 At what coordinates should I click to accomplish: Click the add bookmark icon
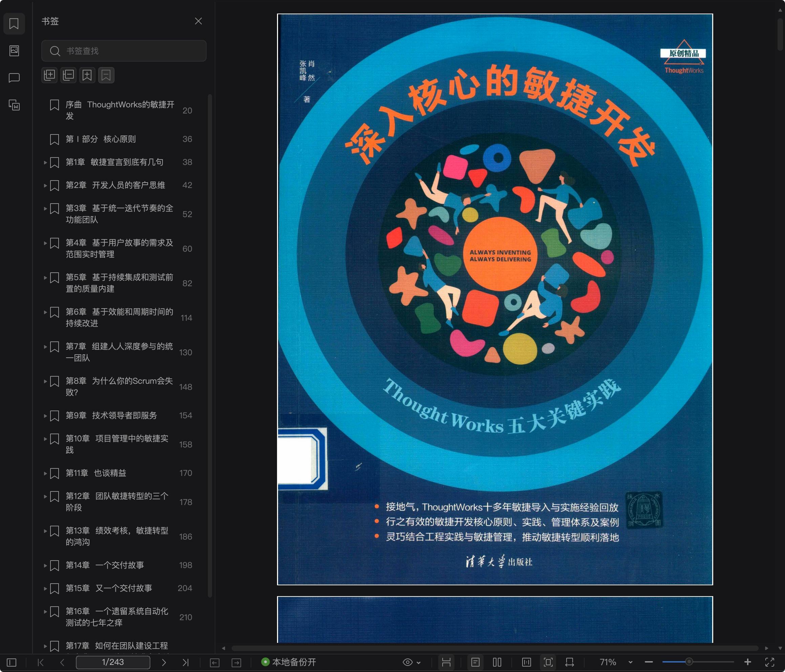[87, 75]
